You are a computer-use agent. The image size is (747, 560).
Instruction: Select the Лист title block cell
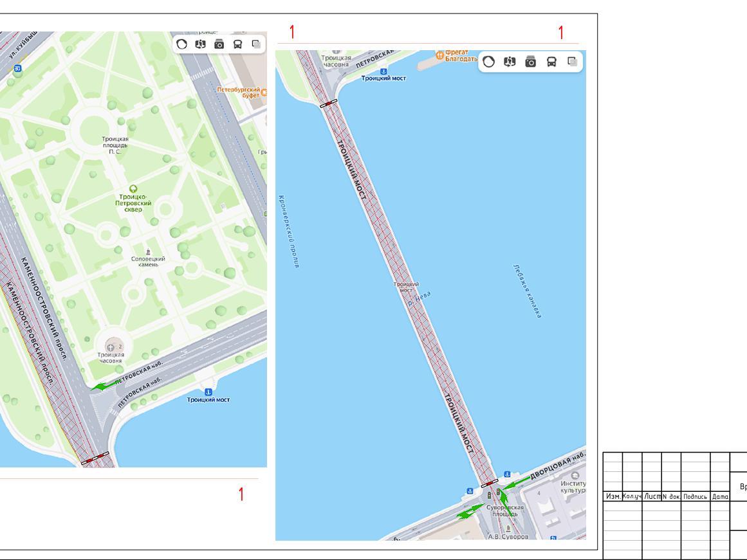652,496
